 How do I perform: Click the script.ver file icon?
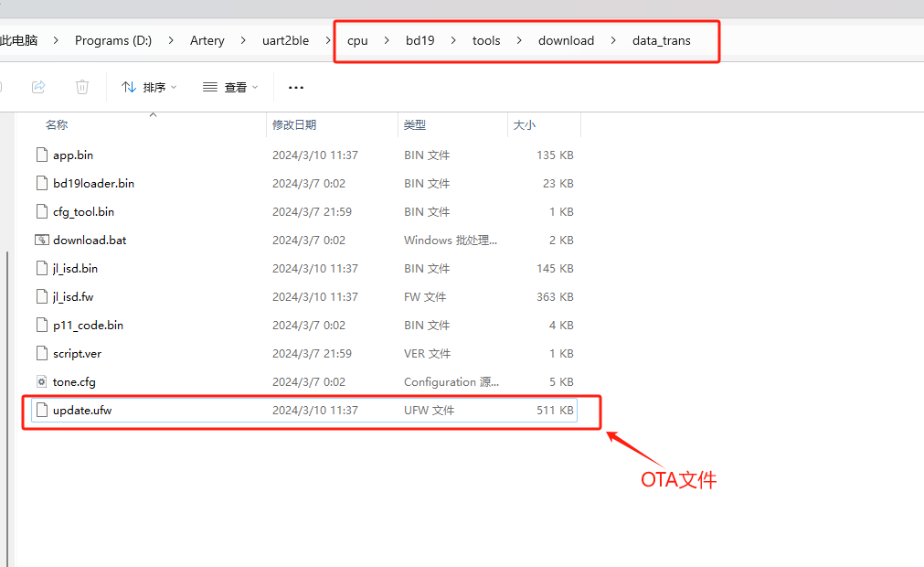click(x=42, y=353)
